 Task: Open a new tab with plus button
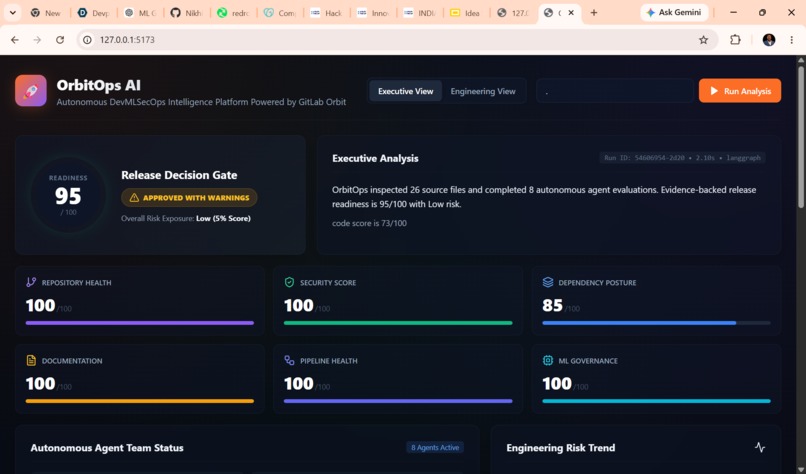coord(594,12)
